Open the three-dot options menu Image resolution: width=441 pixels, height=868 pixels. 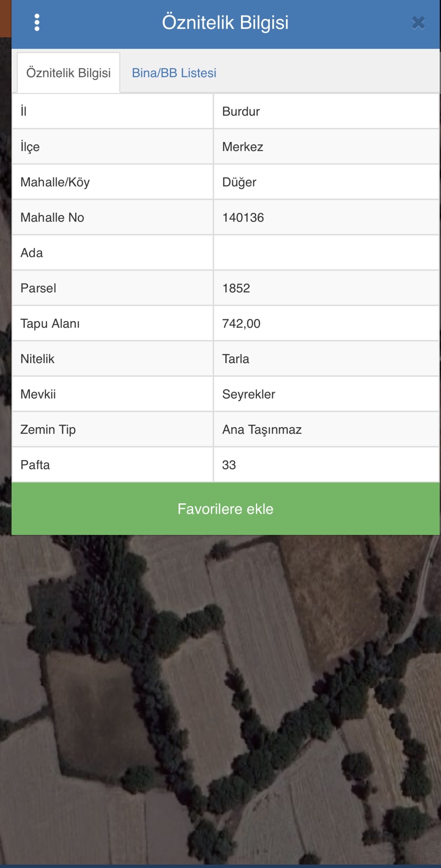click(x=37, y=23)
